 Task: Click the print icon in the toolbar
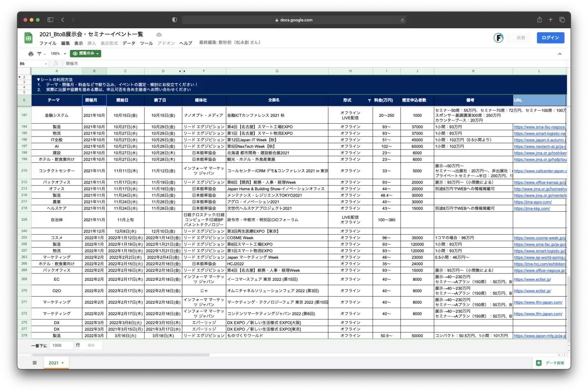pos(31,54)
